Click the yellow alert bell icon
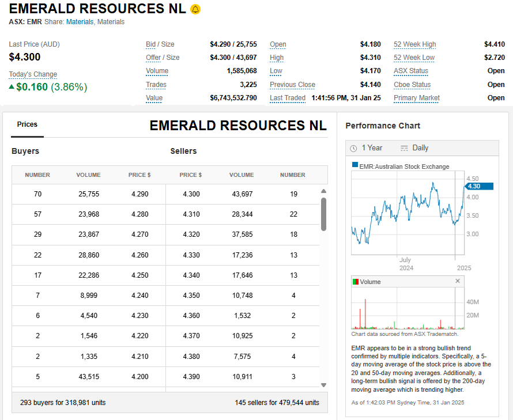This screenshot has height=420, width=513. [195, 9]
